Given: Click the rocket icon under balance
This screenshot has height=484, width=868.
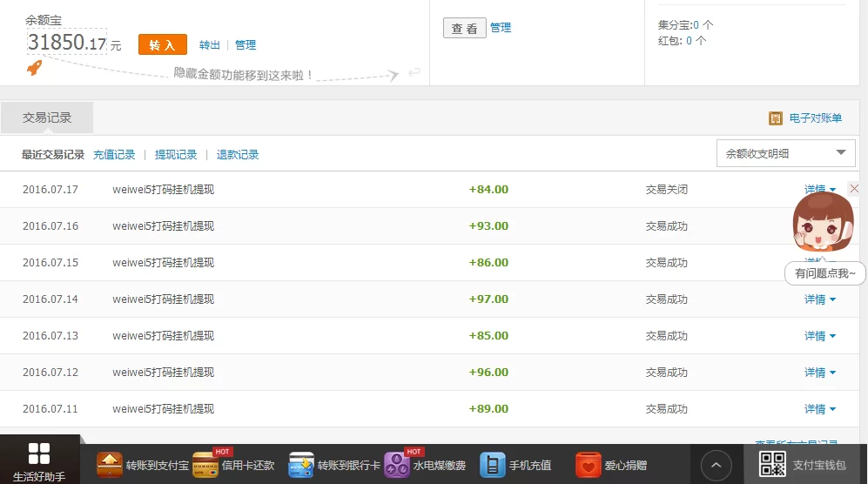Looking at the screenshot, I should (x=34, y=67).
